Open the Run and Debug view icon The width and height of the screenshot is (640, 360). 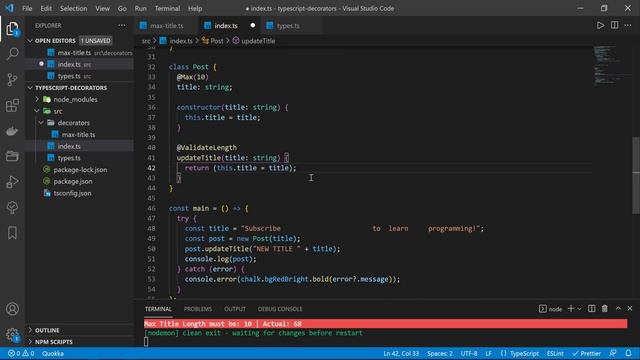[x=12, y=182]
